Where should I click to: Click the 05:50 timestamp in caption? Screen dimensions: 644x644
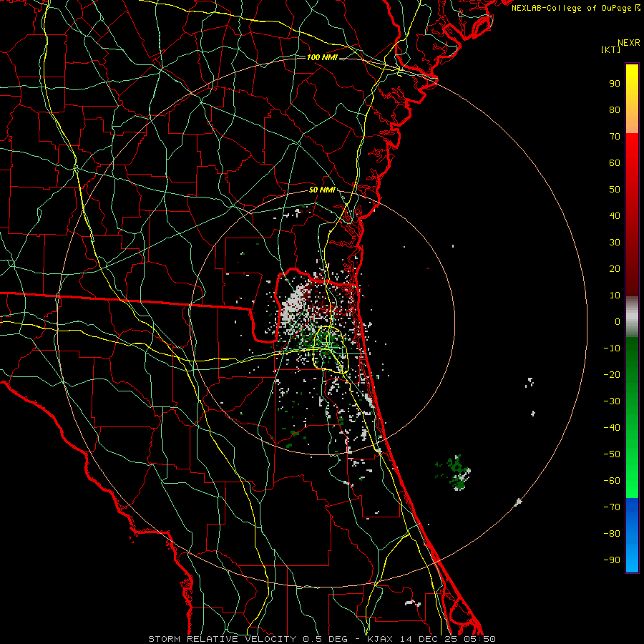click(479, 639)
